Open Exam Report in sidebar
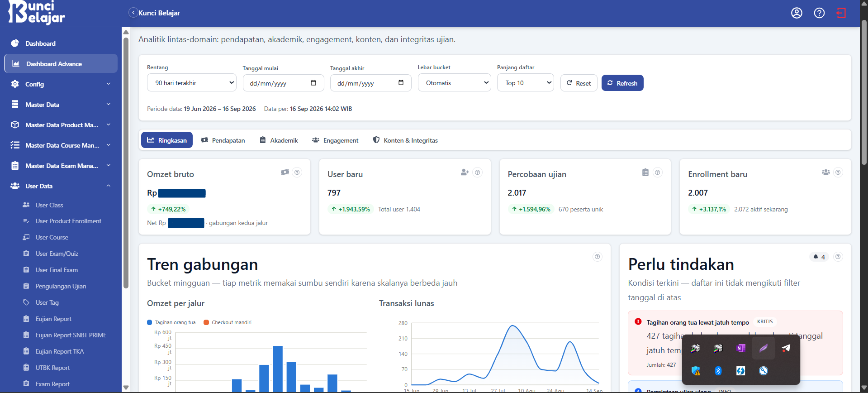The image size is (868, 393). tap(52, 384)
